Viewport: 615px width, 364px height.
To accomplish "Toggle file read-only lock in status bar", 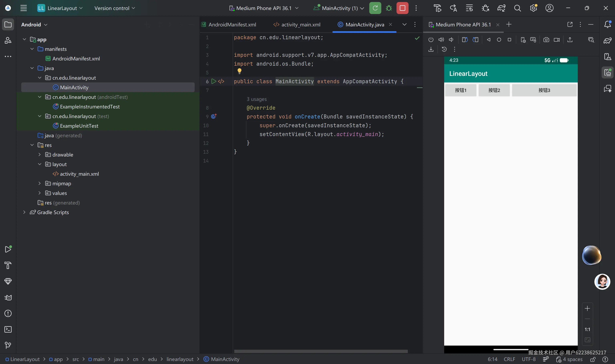I will 593,359.
